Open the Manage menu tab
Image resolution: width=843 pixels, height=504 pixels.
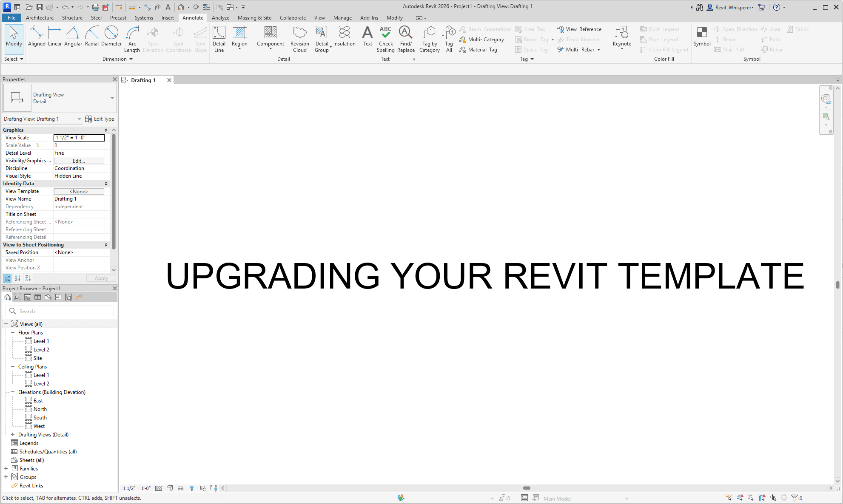pos(342,17)
